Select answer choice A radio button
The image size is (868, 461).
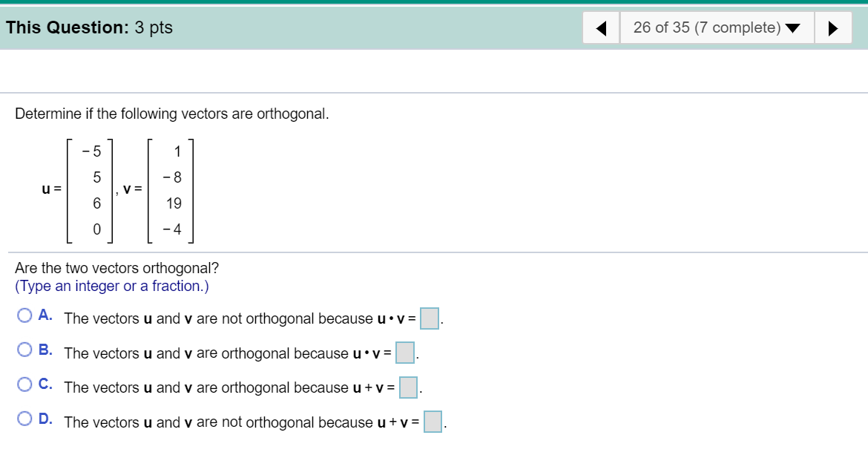click(x=24, y=315)
